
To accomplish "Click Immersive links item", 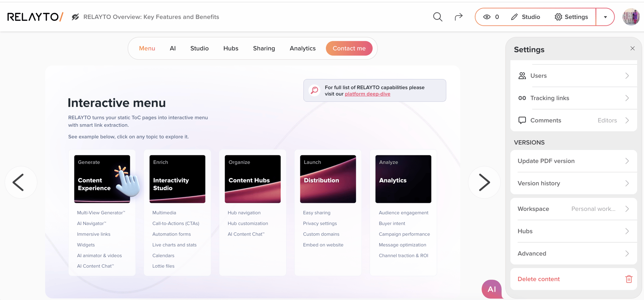I will [x=94, y=234].
